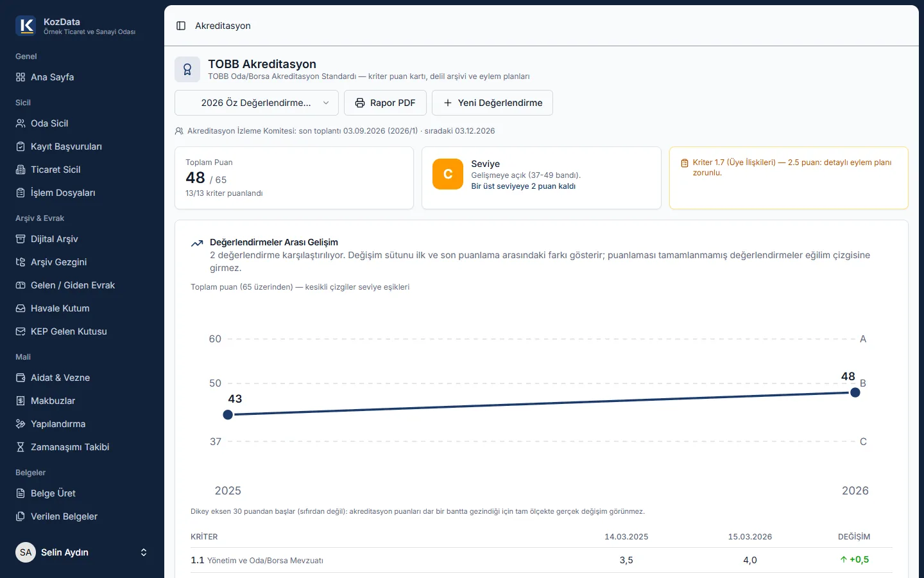Image resolution: width=924 pixels, height=578 pixels.
Task: Open the Kriter 1.7 warning notice
Action: coord(789,178)
